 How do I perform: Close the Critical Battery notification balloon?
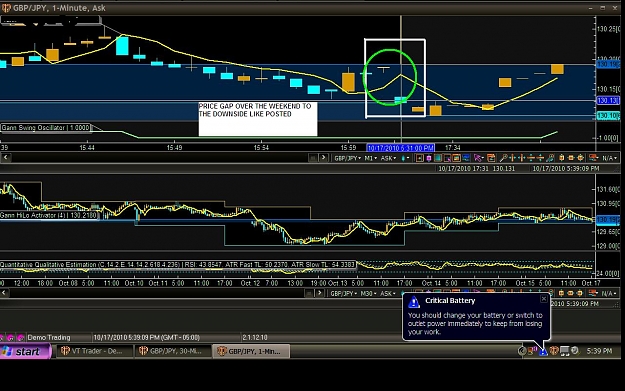click(544, 299)
